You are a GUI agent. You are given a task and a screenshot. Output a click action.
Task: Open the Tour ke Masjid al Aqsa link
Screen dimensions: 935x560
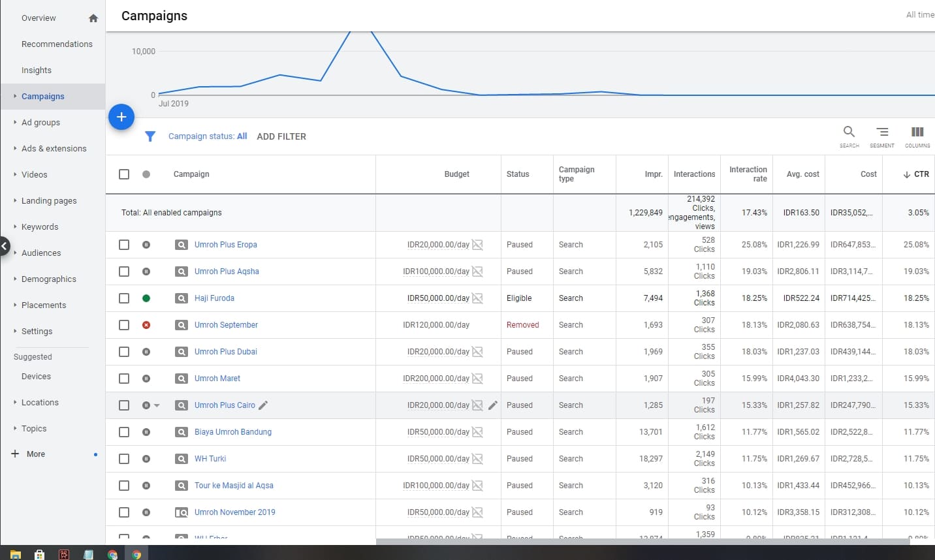point(234,486)
